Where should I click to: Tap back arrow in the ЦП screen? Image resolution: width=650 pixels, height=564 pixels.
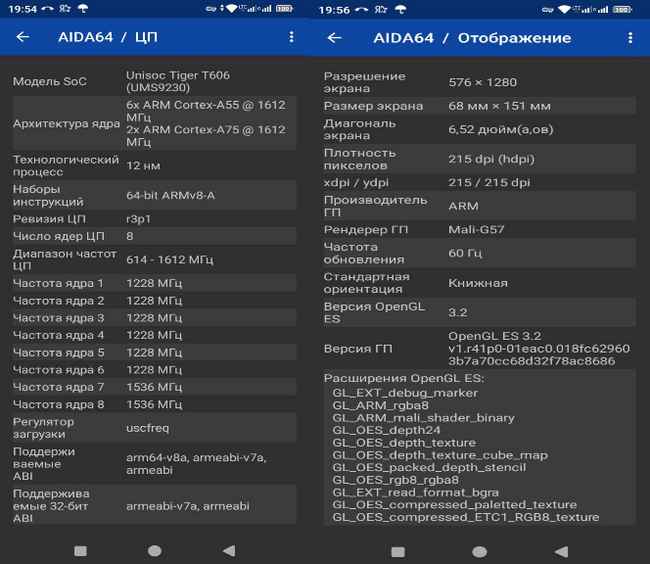point(23,37)
